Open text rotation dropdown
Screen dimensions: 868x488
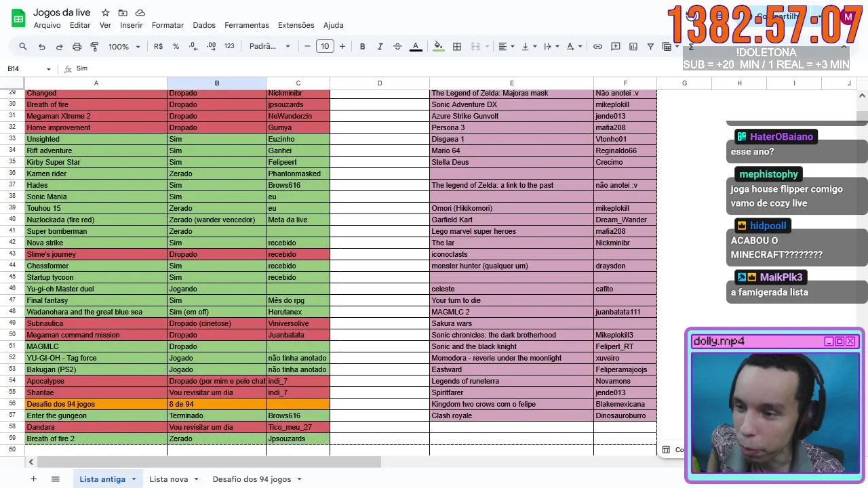(574, 47)
